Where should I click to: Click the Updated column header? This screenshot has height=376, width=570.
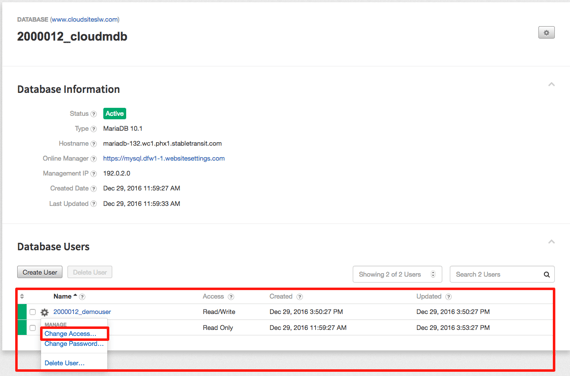(x=429, y=297)
